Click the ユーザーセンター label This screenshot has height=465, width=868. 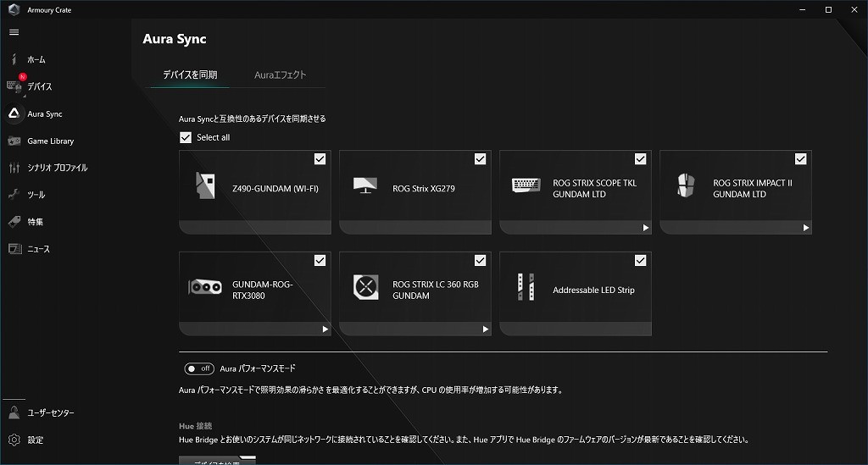(x=51, y=412)
